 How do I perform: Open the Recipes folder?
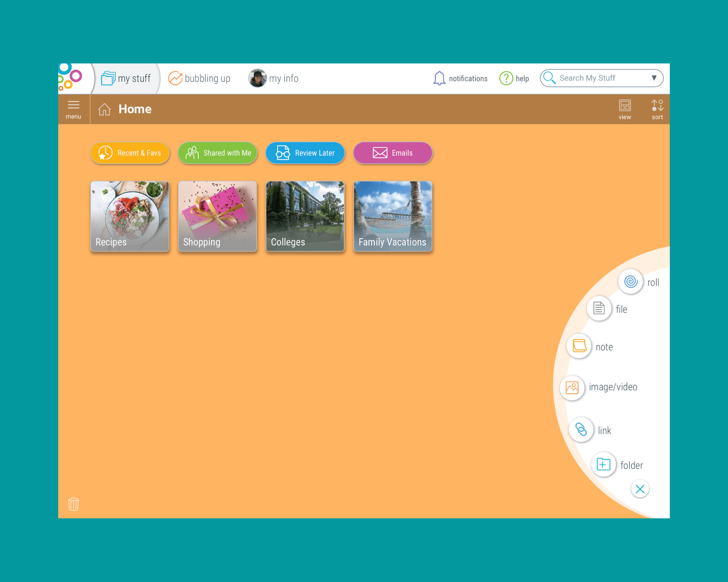(130, 216)
